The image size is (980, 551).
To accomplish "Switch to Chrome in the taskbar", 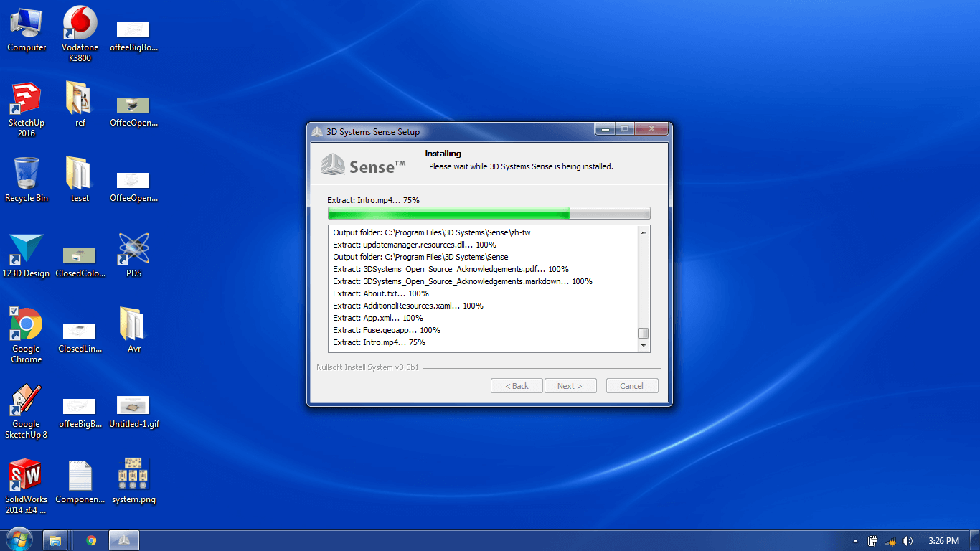I will point(91,540).
